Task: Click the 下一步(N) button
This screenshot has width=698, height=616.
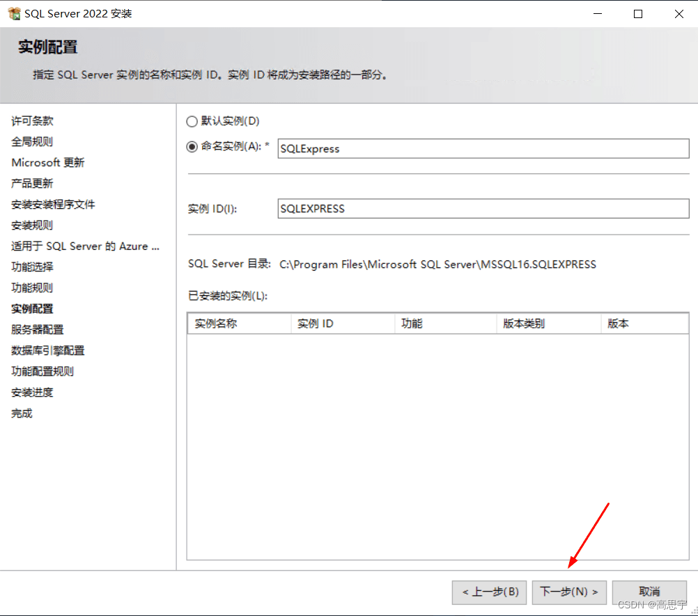Action: [x=569, y=592]
